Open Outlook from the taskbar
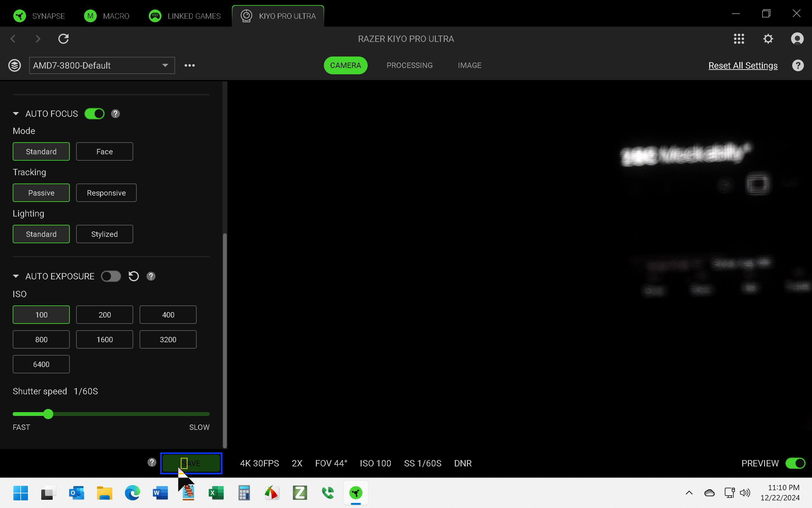The height and width of the screenshot is (508, 812). pyautogui.click(x=76, y=493)
